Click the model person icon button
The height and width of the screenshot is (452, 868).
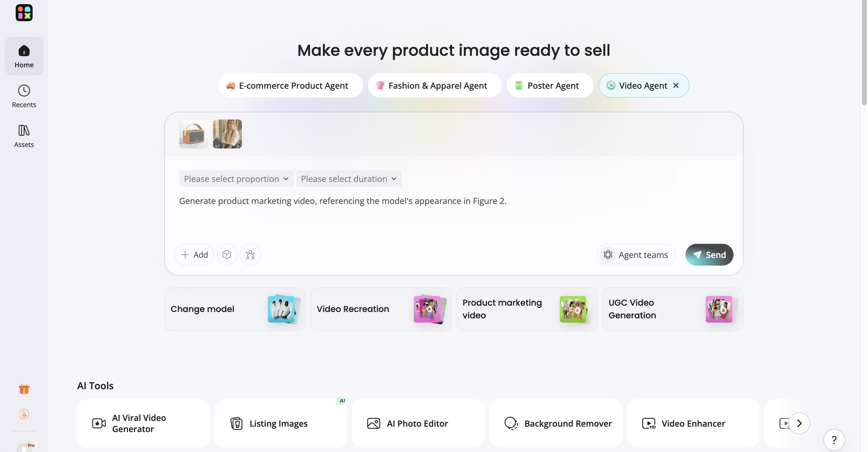coord(250,255)
